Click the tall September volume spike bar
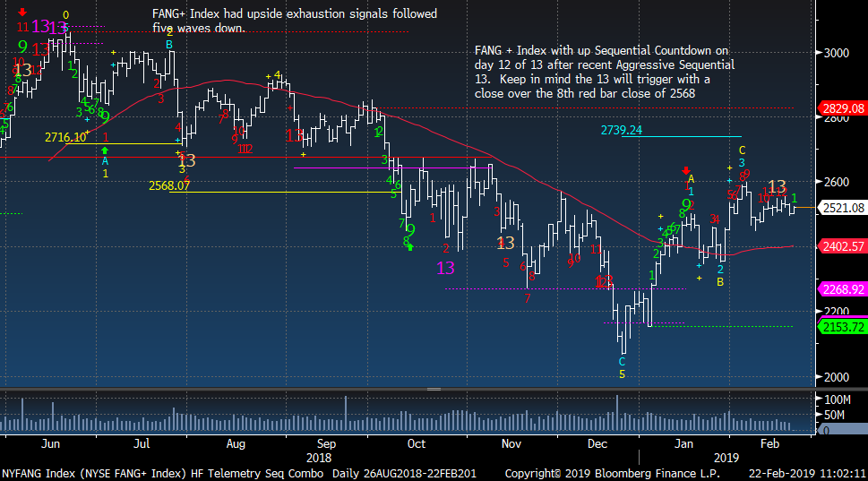The height and width of the screenshot is (481, 868). [346, 414]
